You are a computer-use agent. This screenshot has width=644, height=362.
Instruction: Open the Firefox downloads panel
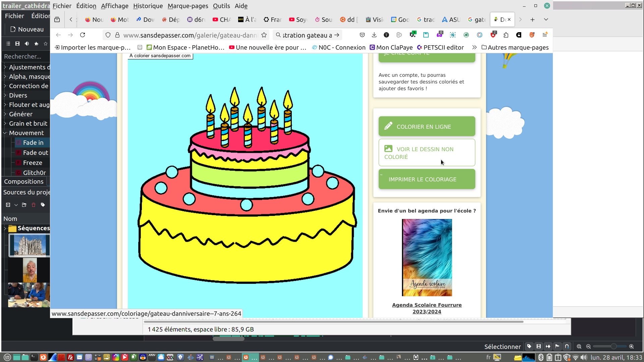[x=374, y=35]
